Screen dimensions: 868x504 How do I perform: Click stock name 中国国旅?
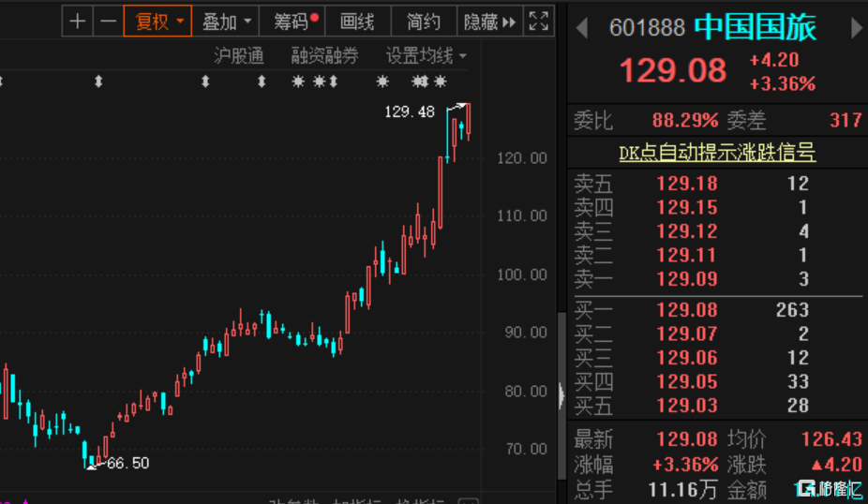[x=756, y=27]
